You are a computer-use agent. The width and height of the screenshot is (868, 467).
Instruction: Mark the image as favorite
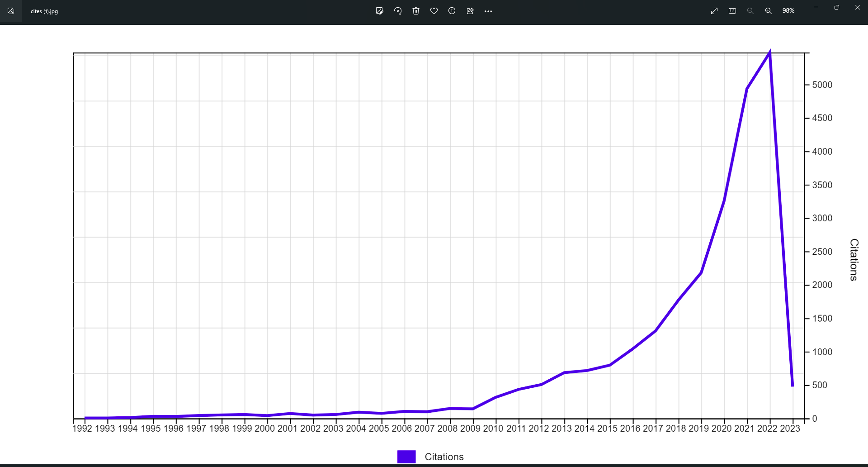coord(434,11)
